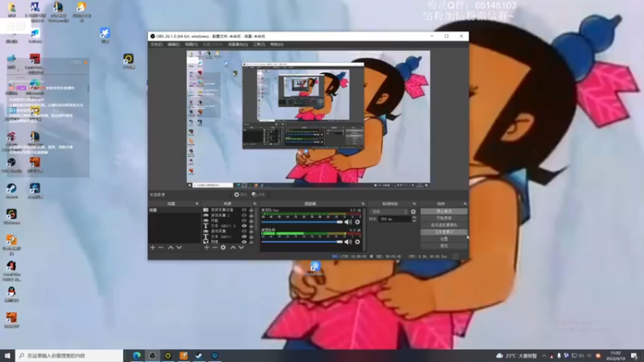This screenshot has width=644, height=362.
Task: Open the Steam desktop shortcut icon
Action: pyautogui.click(x=11, y=191)
